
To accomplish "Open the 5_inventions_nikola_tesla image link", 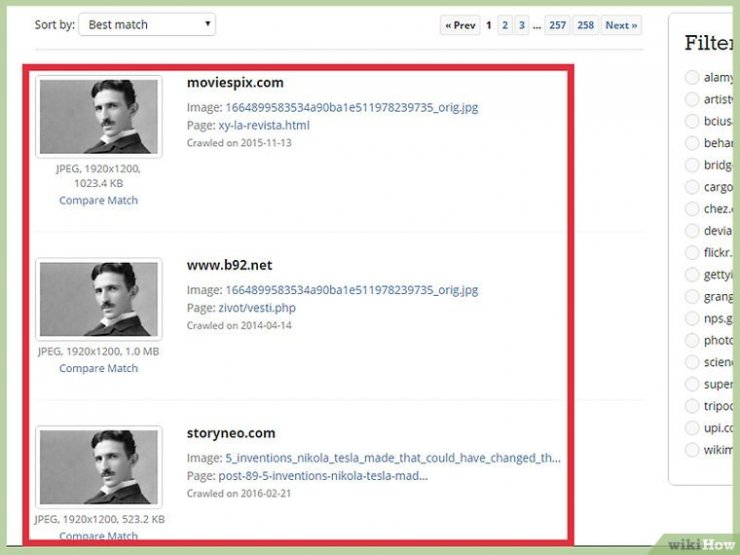I will coord(393,458).
